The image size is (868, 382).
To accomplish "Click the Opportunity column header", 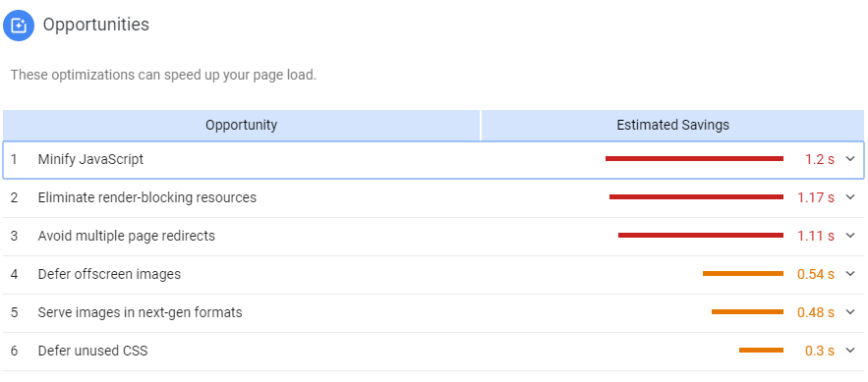I will click(242, 125).
